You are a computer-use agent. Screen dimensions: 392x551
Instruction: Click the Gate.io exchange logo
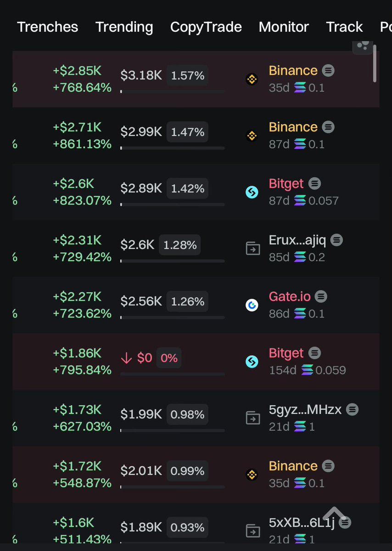click(252, 306)
